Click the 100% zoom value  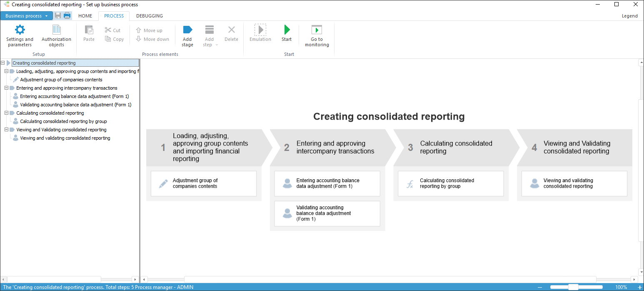tap(621, 287)
